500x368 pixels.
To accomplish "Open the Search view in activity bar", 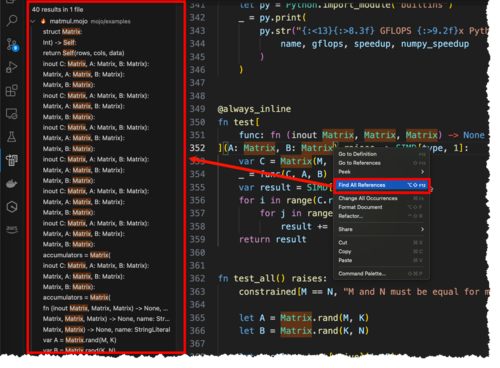I will pos(12,21).
